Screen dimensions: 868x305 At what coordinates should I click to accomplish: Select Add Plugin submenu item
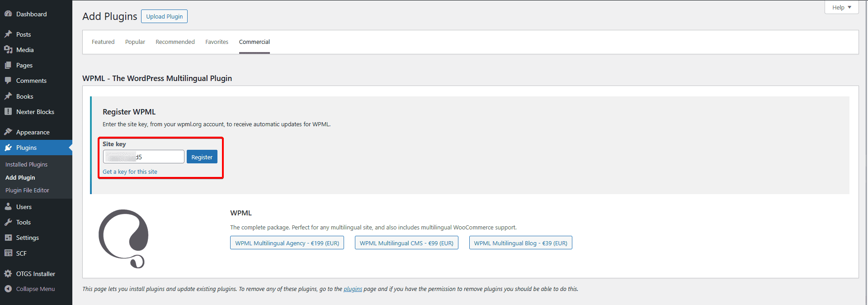20,177
